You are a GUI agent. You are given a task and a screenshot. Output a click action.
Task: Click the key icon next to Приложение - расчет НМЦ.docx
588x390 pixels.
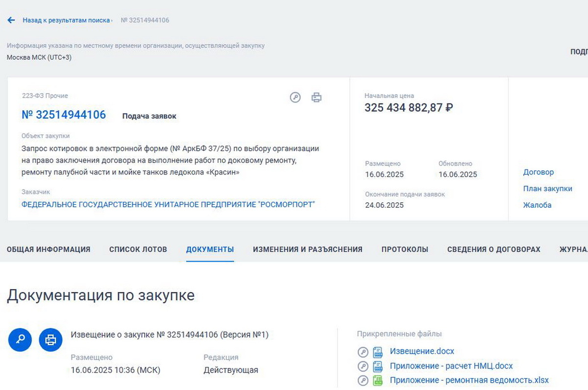[x=363, y=366]
